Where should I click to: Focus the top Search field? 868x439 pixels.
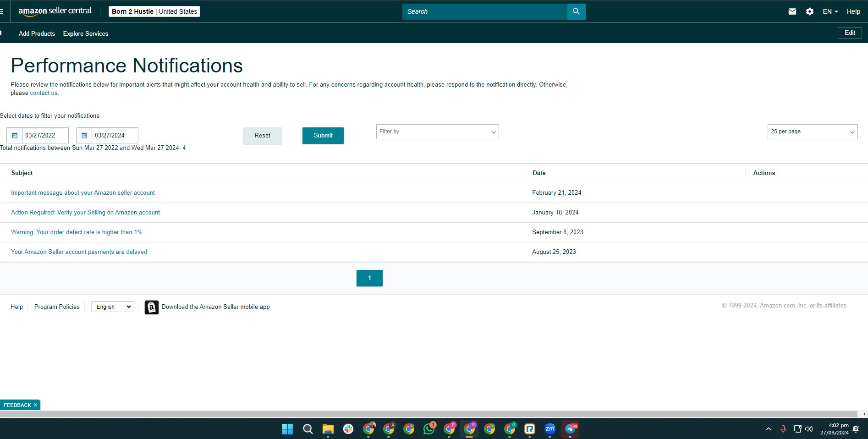click(485, 11)
